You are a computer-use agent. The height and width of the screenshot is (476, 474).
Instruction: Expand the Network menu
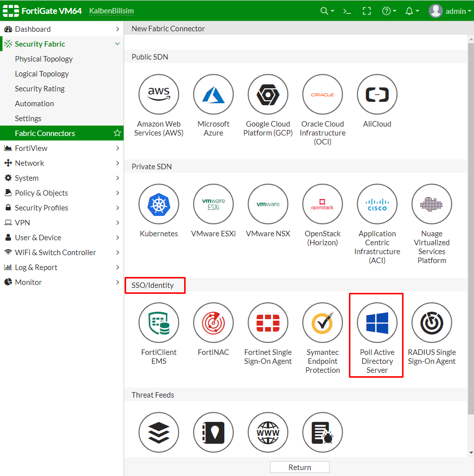(x=62, y=163)
